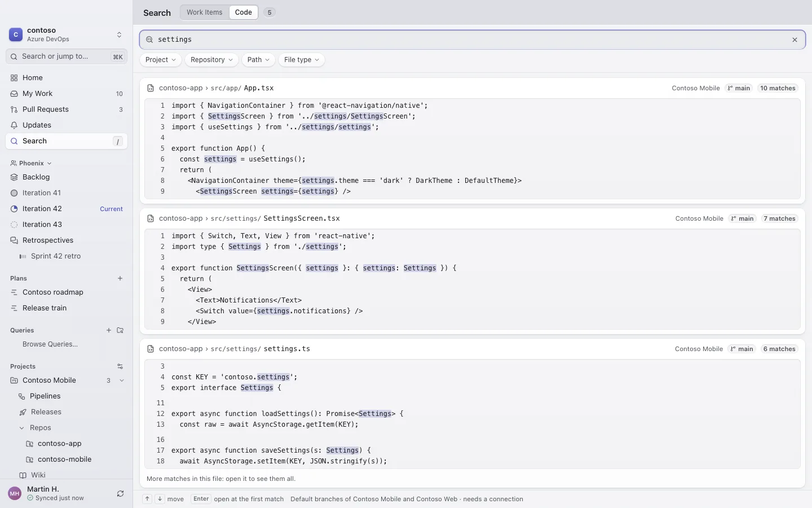The width and height of the screenshot is (812, 508).
Task: Click the 7 matches badge
Action: point(780,218)
